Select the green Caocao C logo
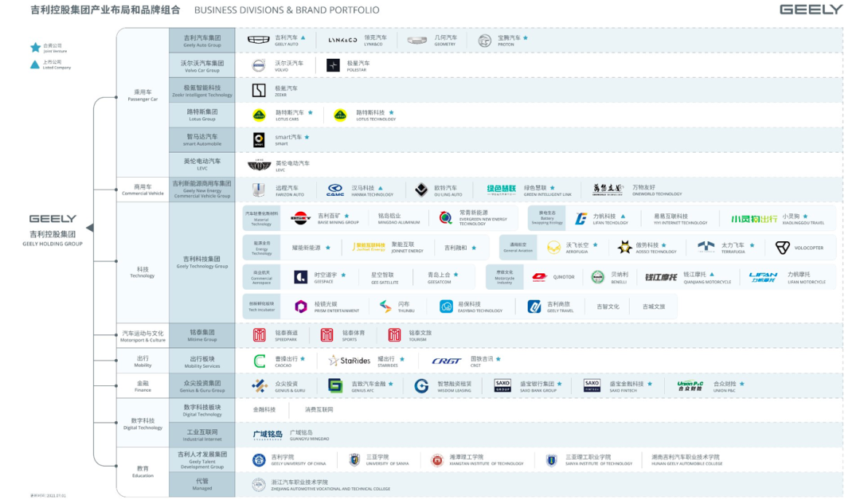The image size is (860, 504). pyautogui.click(x=260, y=361)
